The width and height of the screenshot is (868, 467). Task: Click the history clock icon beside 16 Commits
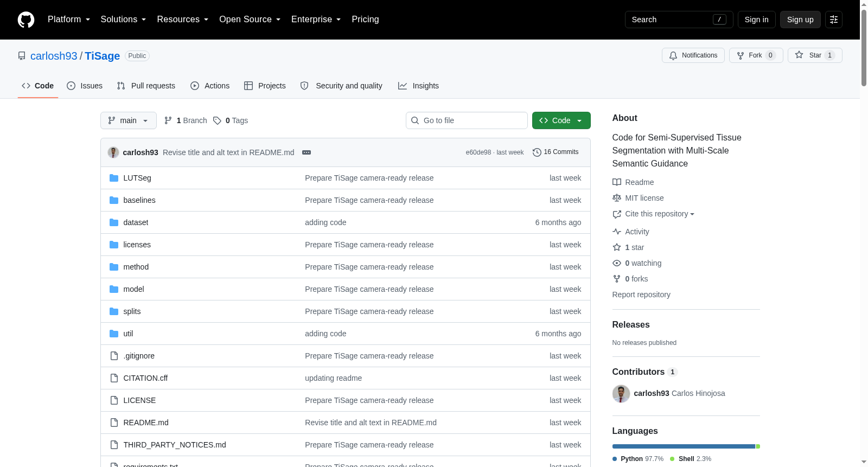pyautogui.click(x=537, y=152)
